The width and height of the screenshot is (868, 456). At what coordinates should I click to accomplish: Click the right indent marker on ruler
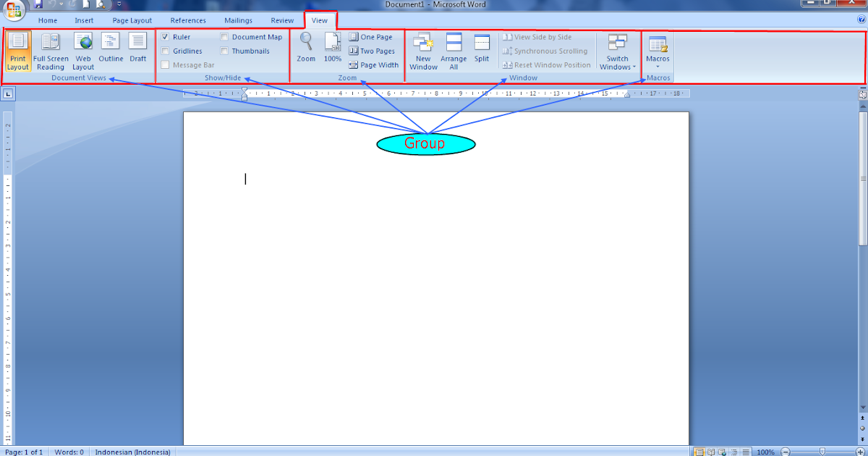tap(627, 96)
